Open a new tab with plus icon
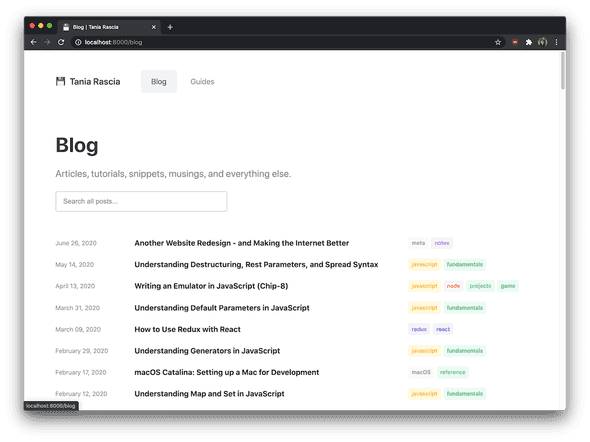Image resolution: width=590 pixels, height=442 pixels. pyautogui.click(x=170, y=27)
